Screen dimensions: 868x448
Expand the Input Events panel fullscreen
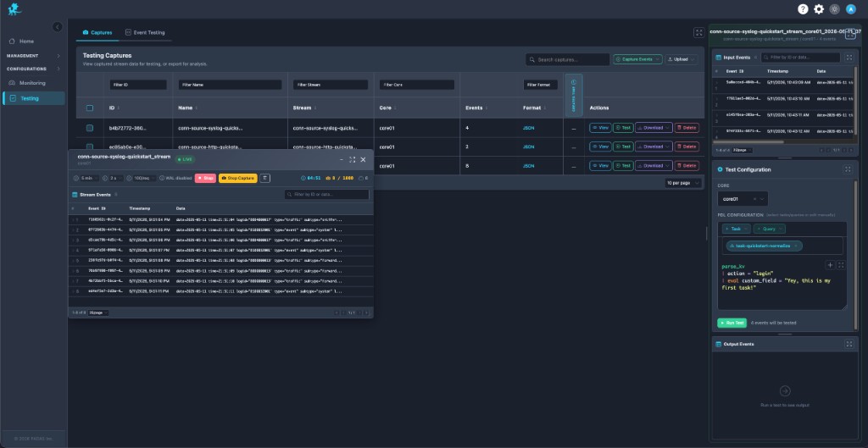849,57
